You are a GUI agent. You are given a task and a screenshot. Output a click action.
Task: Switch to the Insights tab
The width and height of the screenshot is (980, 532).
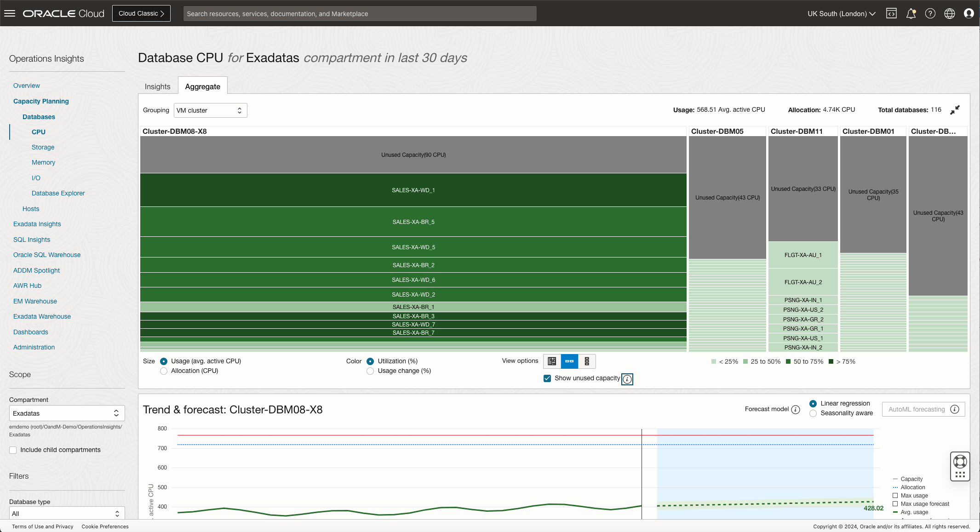(x=157, y=86)
